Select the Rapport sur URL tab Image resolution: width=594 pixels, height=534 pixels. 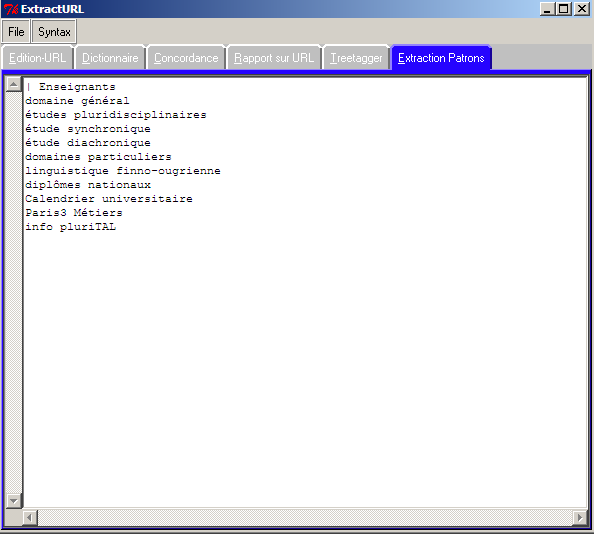pyautogui.click(x=274, y=58)
